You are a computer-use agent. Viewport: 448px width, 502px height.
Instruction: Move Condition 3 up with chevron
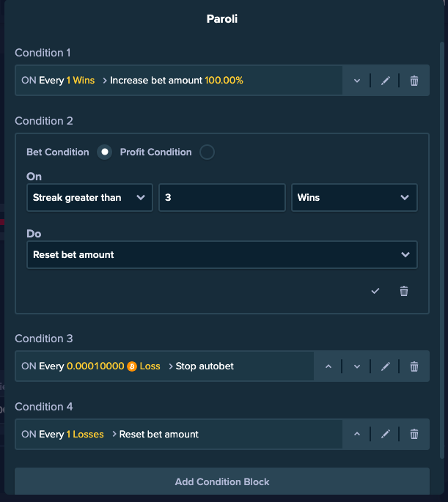pyautogui.click(x=328, y=366)
